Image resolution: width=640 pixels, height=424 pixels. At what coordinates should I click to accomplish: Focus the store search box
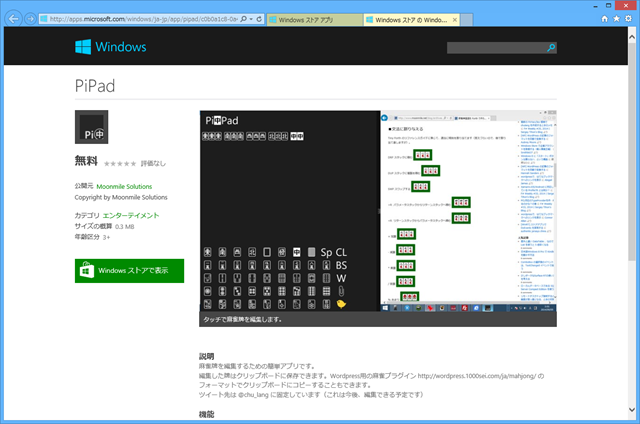point(496,48)
